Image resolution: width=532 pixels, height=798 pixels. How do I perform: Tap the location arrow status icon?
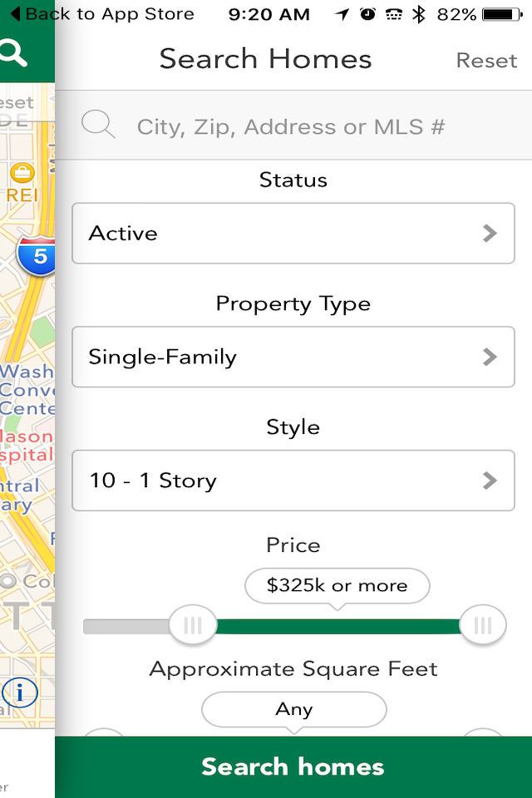342,14
